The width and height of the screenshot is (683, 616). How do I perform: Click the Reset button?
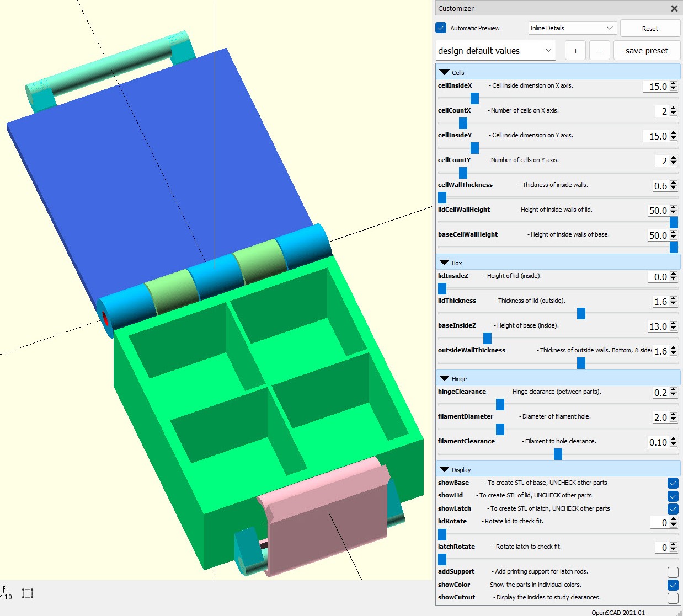coord(650,28)
